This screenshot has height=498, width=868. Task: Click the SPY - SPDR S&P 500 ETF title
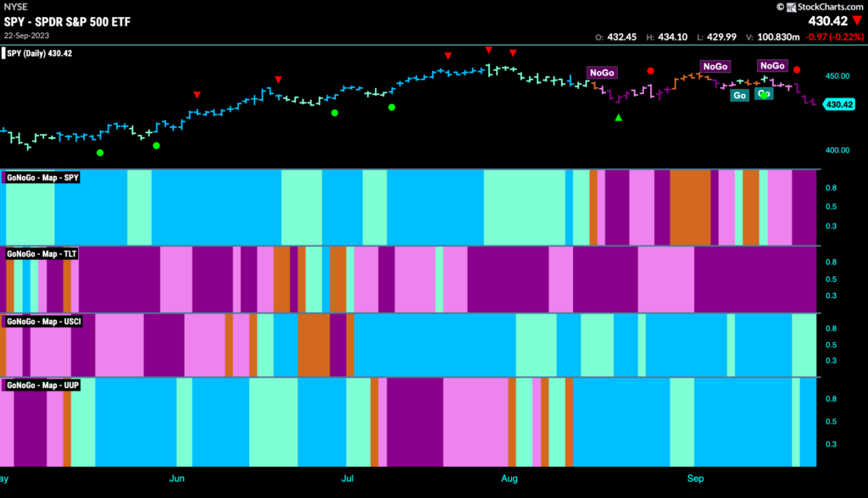[x=67, y=22]
